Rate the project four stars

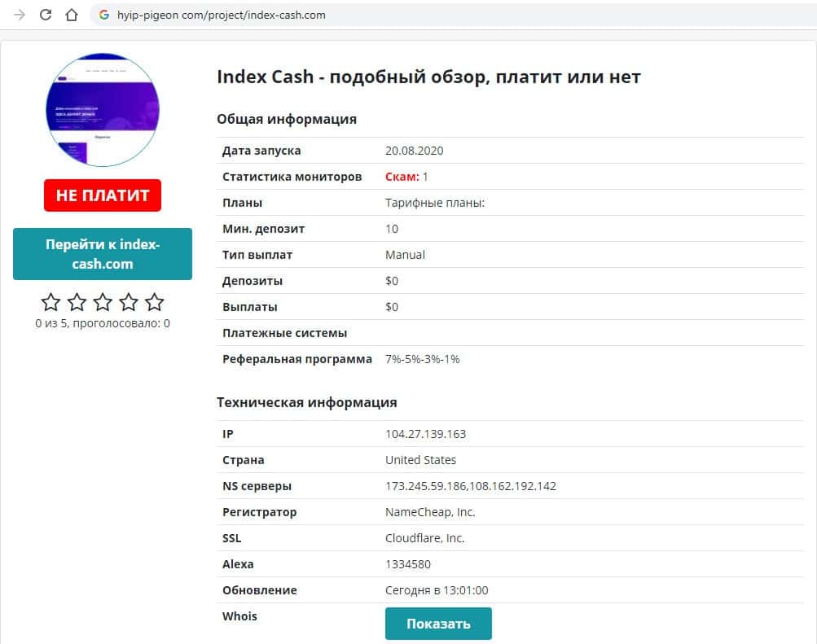pyautogui.click(x=129, y=302)
